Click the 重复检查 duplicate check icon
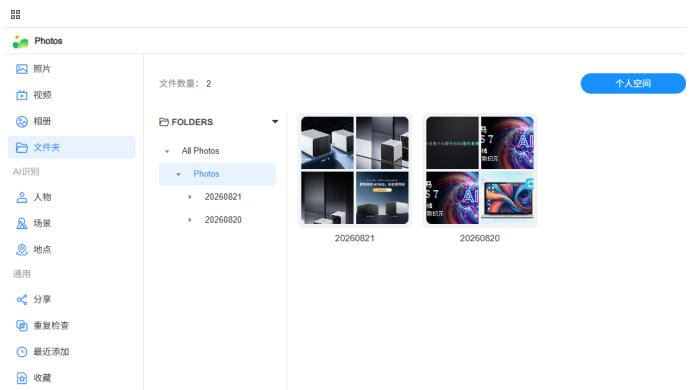This screenshot has width=694, height=390. coord(22,326)
